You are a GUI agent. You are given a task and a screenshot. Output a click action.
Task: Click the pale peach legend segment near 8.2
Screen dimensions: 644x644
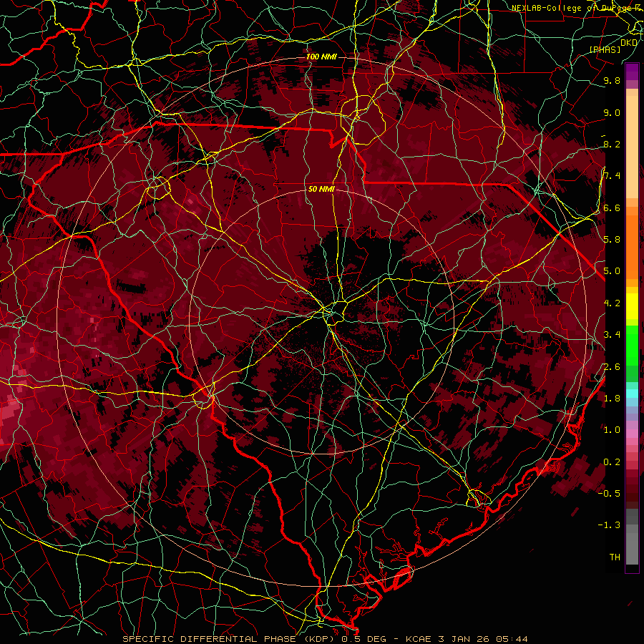[632, 148]
